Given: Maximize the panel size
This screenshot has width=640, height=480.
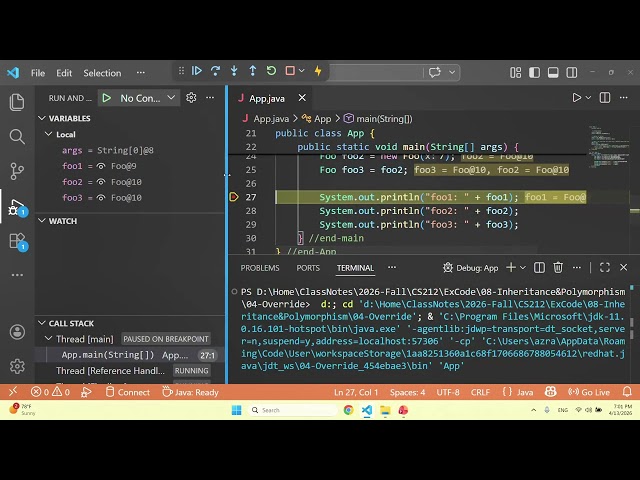Looking at the screenshot, I should [x=605, y=267].
